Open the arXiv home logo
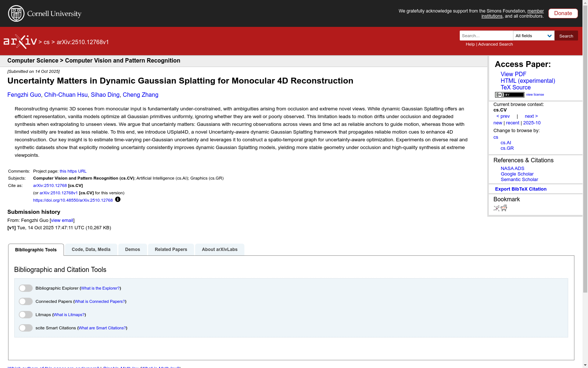Image resolution: width=588 pixels, height=368 pixels. pyautogui.click(x=20, y=42)
